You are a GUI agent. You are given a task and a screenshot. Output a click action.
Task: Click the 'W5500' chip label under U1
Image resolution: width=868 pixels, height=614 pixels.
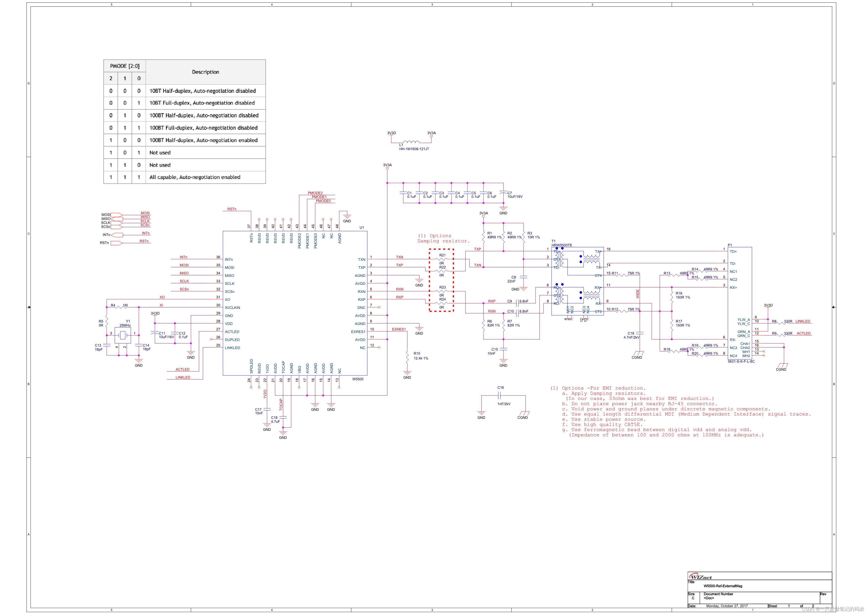pos(358,379)
